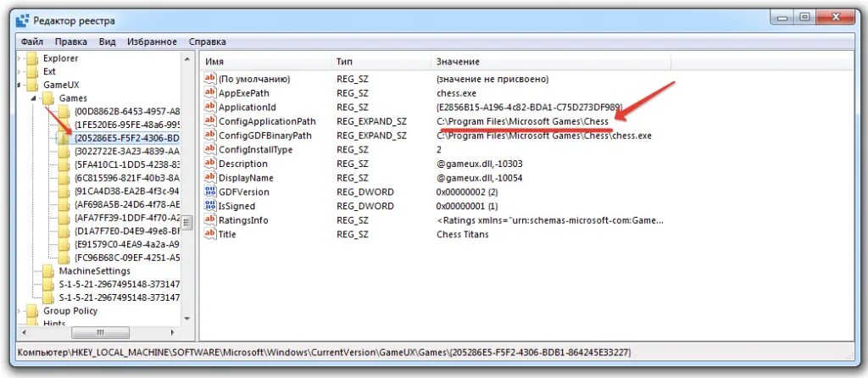Image resolution: width=868 pixels, height=378 pixels.
Task: Open the Правка menu
Action: pos(71,42)
